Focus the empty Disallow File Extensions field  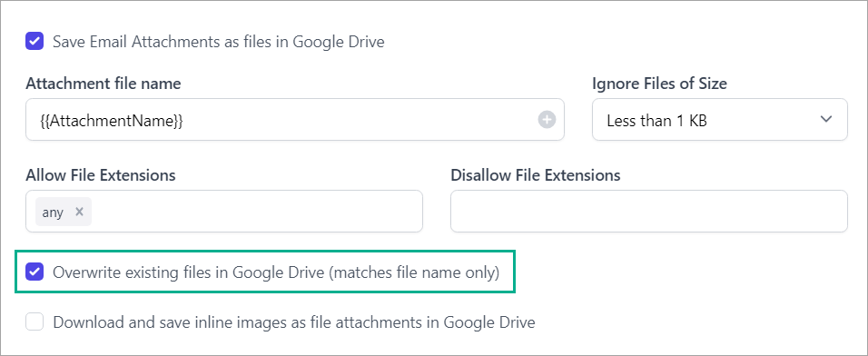pos(649,212)
